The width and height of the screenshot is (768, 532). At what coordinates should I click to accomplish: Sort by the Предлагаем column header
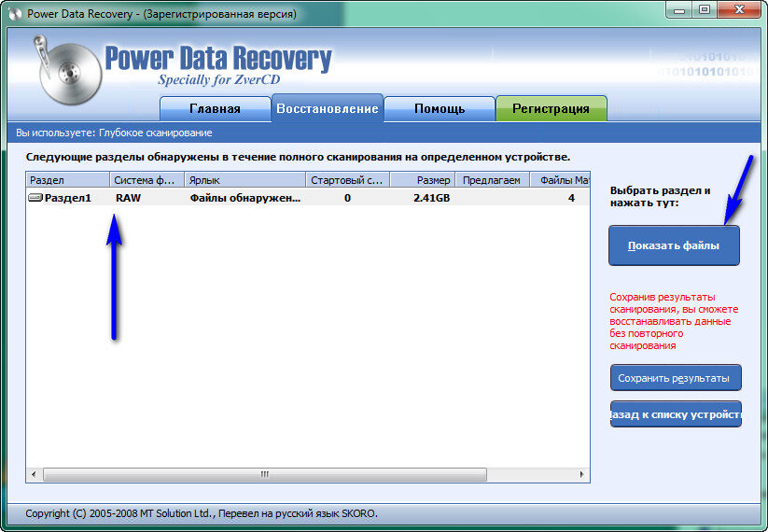click(492, 180)
